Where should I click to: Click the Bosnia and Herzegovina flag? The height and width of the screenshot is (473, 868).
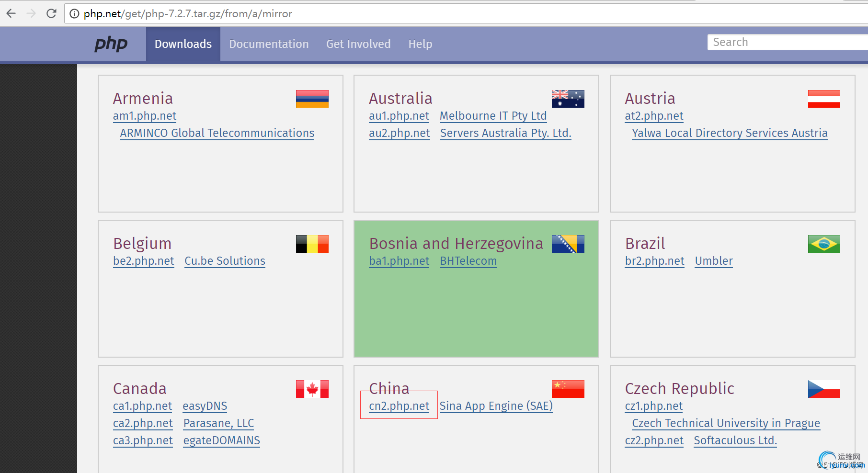coord(568,244)
